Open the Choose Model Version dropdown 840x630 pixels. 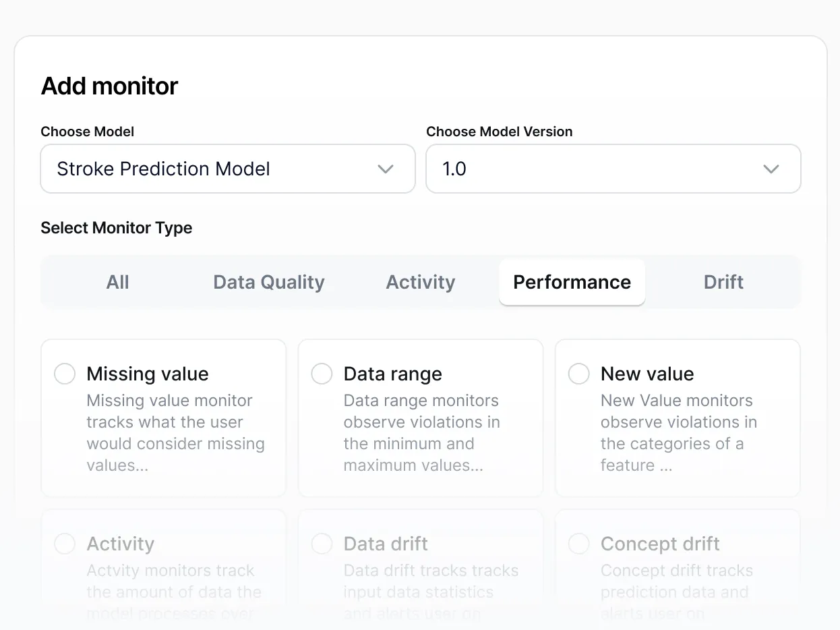click(x=613, y=169)
